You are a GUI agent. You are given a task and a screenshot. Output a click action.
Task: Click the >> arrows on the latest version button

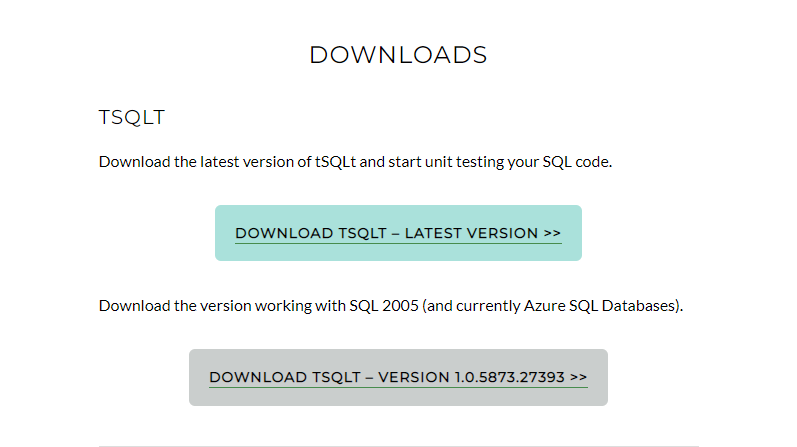pyautogui.click(x=552, y=233)
